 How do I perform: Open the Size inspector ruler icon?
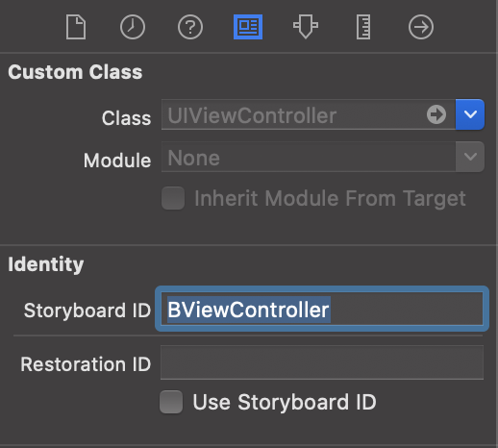coord(363,27)
